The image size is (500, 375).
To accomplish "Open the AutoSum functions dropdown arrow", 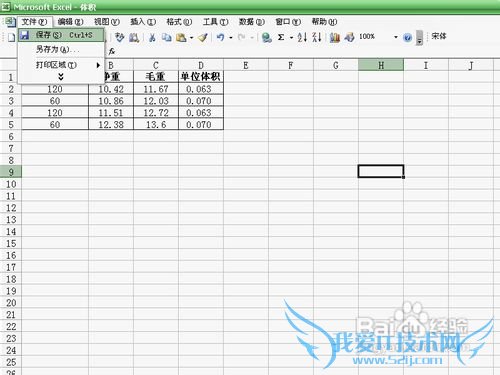I will [x=291, y=37].
